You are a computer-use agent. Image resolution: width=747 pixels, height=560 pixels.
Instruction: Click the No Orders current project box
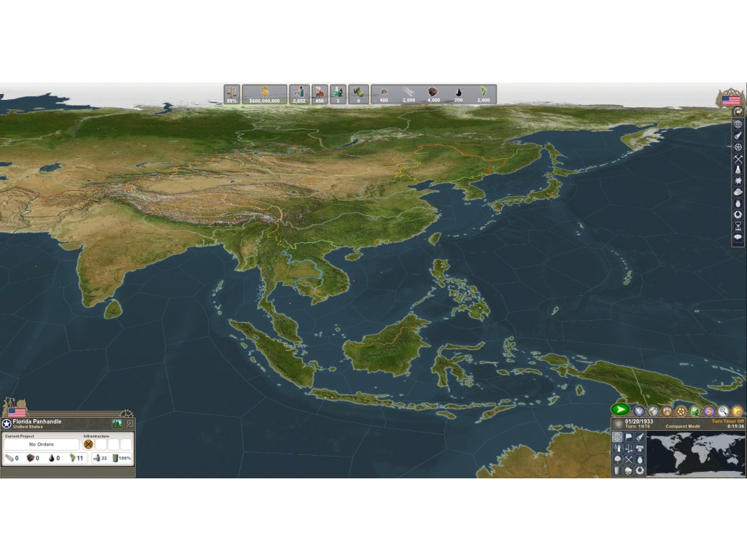pyautogui.click(x=42, y=444)
